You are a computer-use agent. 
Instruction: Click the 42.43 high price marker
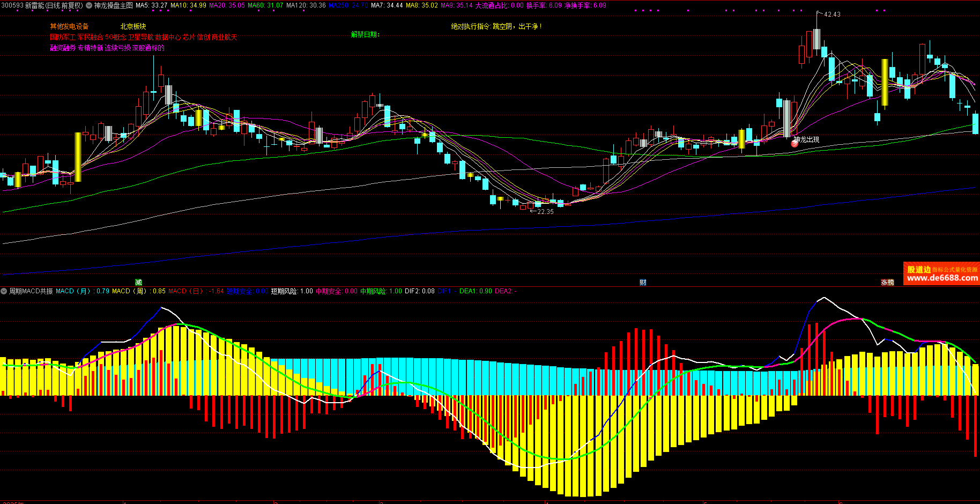pyautogui.click(x=832, y=14)
